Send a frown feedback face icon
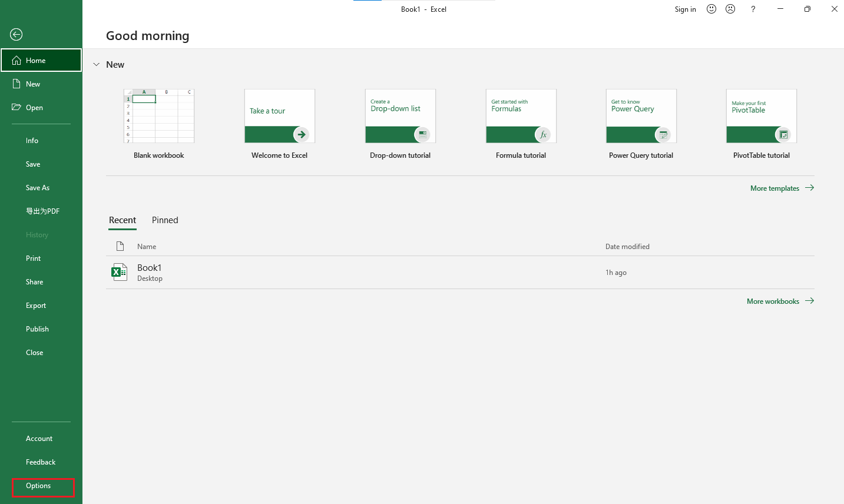The width and height of the screenshot is (844, 504). coord(730,9)
